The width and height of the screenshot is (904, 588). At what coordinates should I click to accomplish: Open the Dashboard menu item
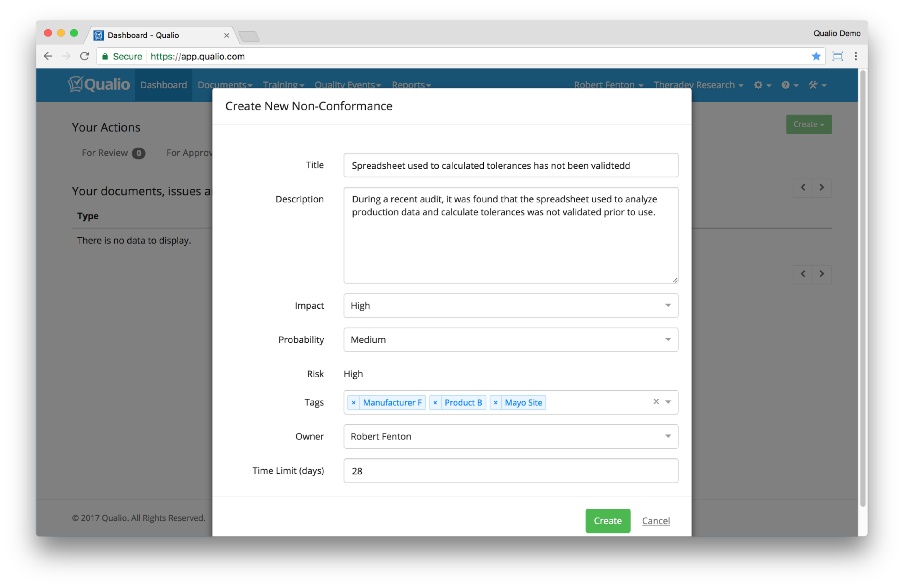pos(163,85)
